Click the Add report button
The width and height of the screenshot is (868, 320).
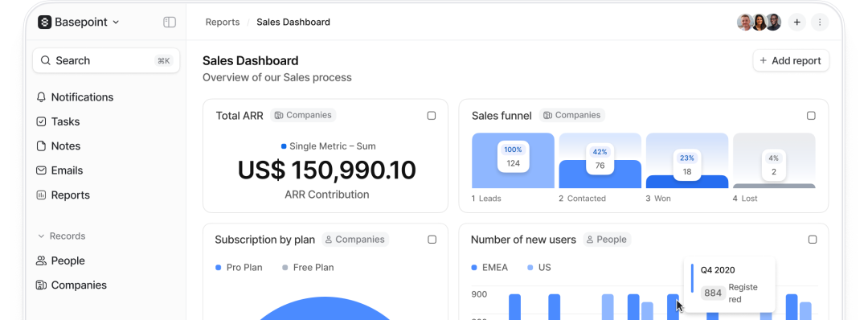pyautogui.click(x=791, y=61)
